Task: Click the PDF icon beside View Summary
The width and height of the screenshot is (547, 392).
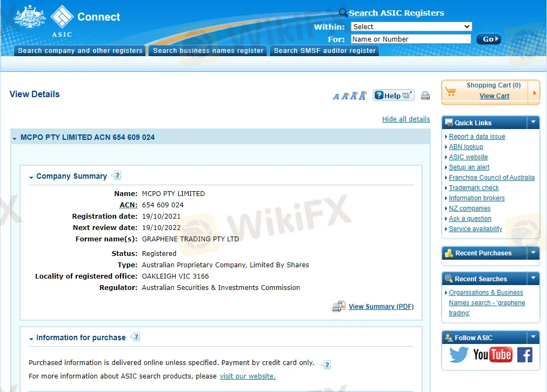Action: [x=338, y=307]
